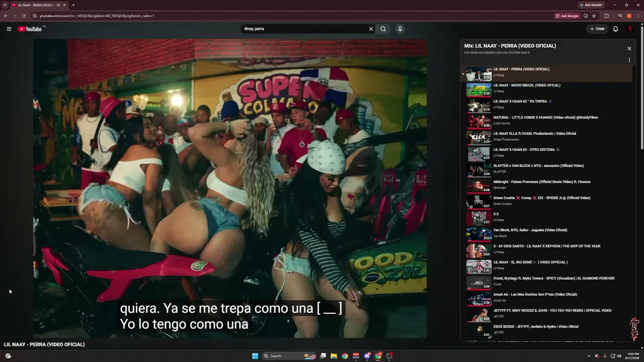Bookmark this page with the star
The image size is (644, 362).
[594, 16]
